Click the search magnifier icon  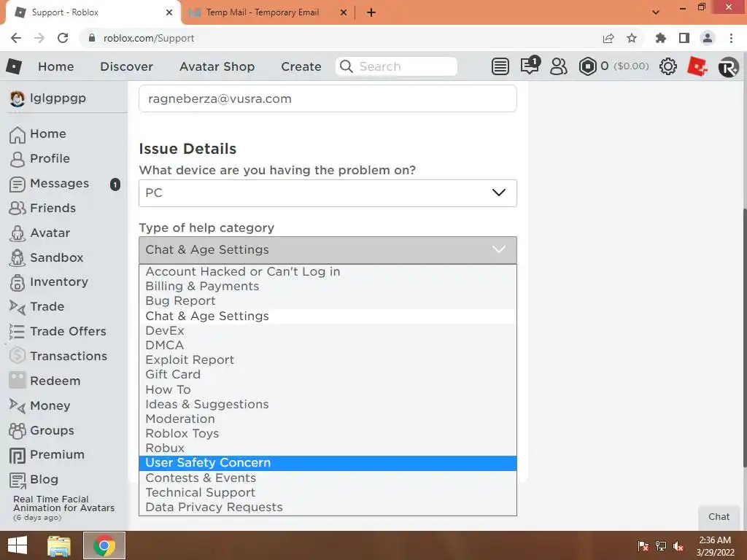347,66
